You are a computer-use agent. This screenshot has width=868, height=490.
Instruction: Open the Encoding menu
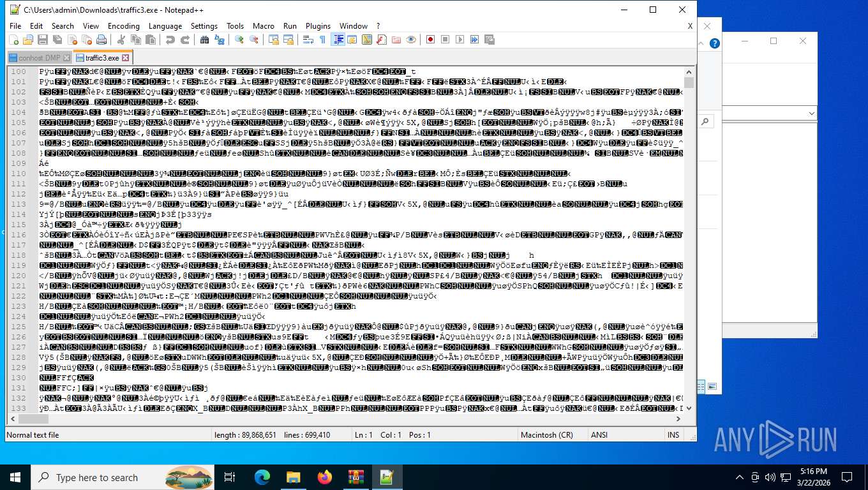[x=124, y=26]
